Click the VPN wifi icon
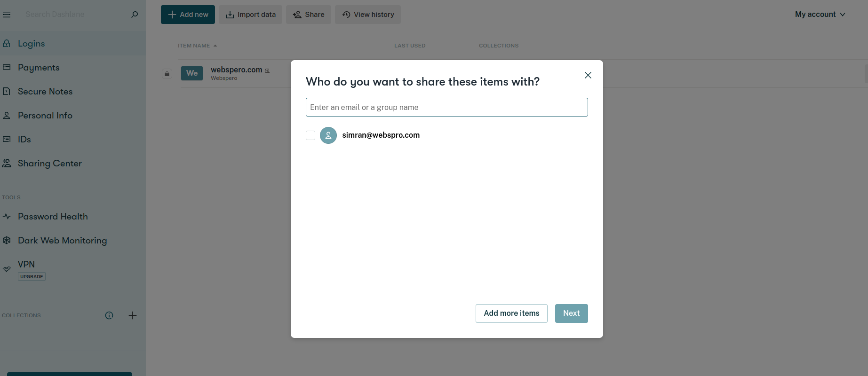 [7, 269]
